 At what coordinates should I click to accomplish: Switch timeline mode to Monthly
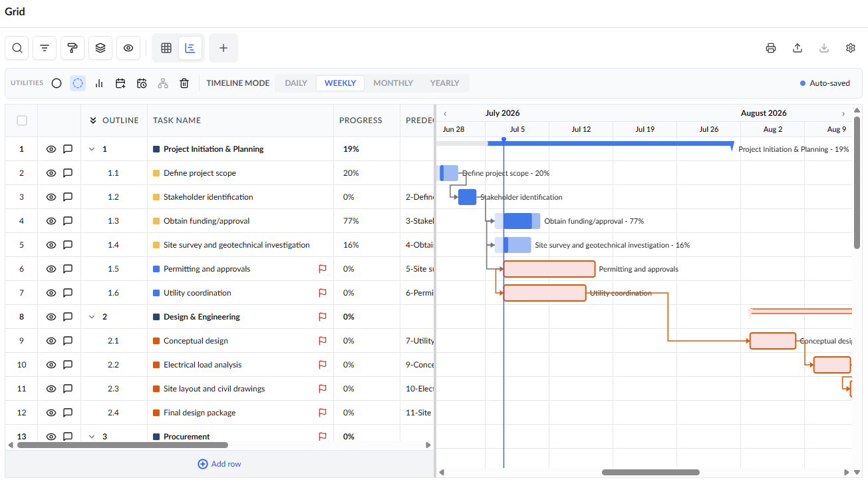(x=393, y=83)
